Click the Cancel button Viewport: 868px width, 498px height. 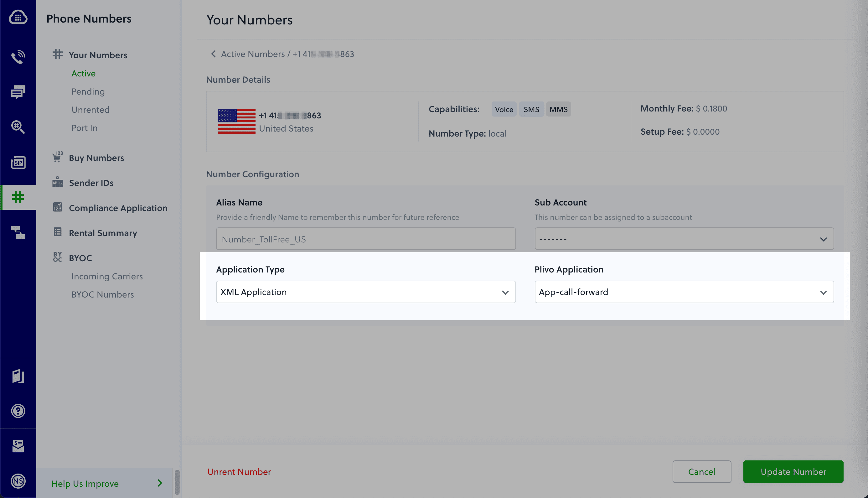pyautogui.click(x=702, y=471)
